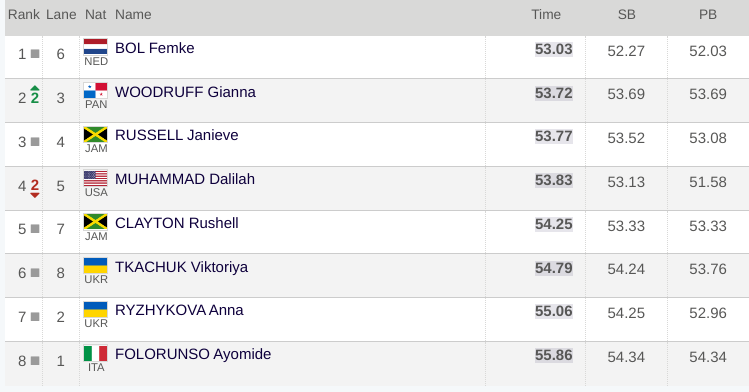Click Rushell Clayton's Jamaica flag icon
Image resolution: width=749 pixels, height=392 pixels.
point(96,222)
